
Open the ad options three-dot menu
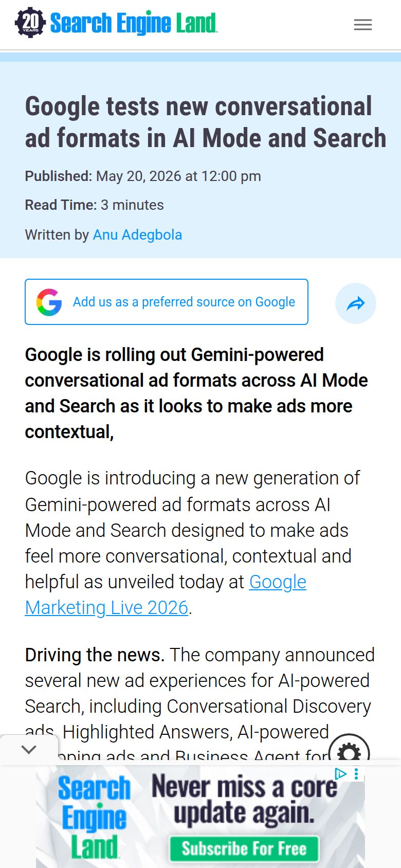[x=356, y=774]
